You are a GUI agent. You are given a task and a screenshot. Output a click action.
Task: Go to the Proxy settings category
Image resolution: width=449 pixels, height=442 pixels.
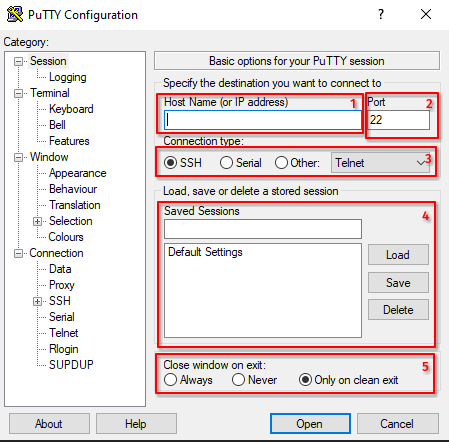coord(62,285)
